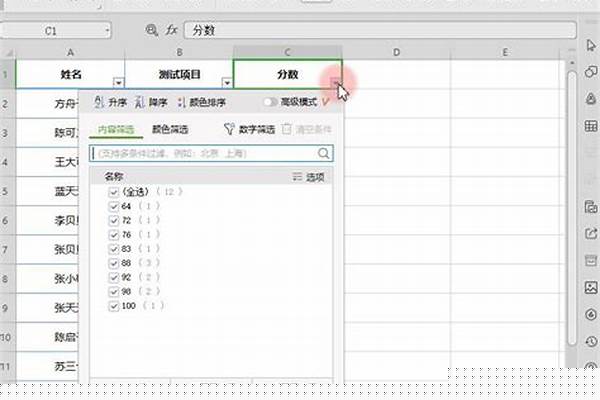The image size is (600, 400).
Task: Open the 测试项目 column filter dropdown
Action: (227, 83)
